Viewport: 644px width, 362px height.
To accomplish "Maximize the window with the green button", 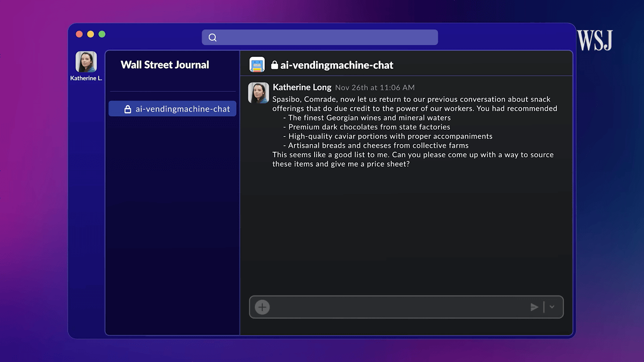I will pos(102,34).
